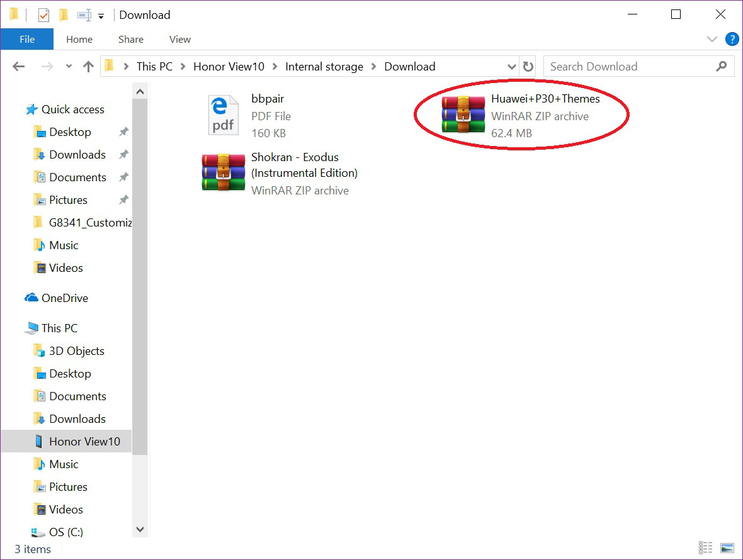The image size is (743, 560).
Task: Click the Properties quick access toolbar icon
Action: [43, 15]
